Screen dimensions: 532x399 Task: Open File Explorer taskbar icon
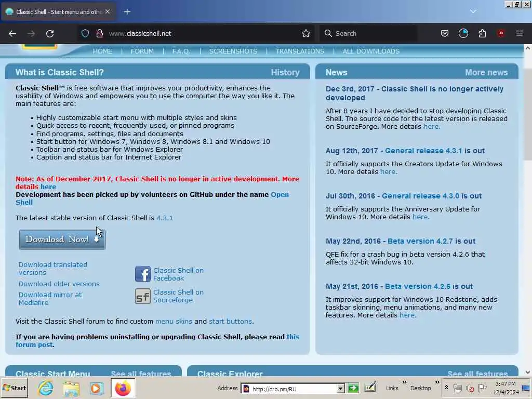pyautogui.click(x=71, y=389)
